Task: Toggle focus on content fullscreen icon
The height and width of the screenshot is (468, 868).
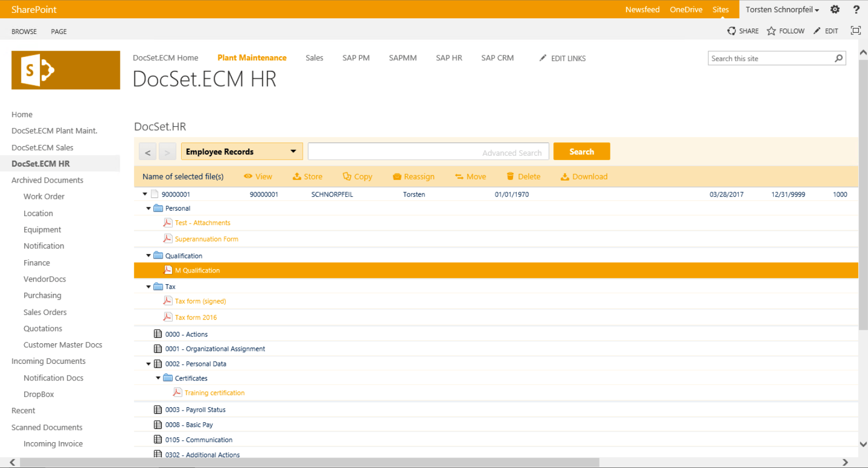Action: coord(855,31)
